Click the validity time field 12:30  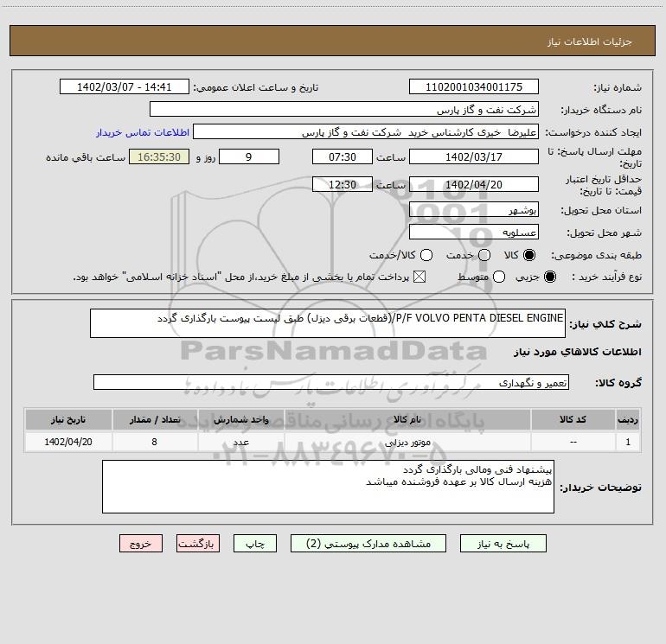click(x=343, y=184)
